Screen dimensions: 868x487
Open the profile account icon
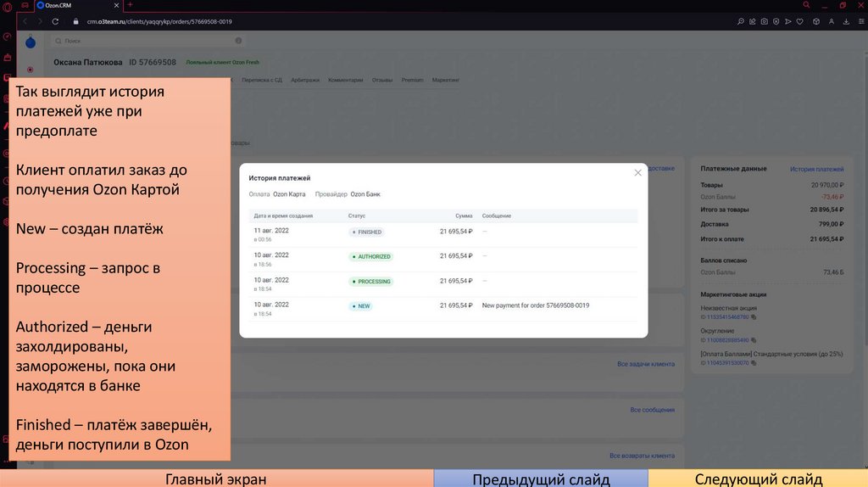831,21
